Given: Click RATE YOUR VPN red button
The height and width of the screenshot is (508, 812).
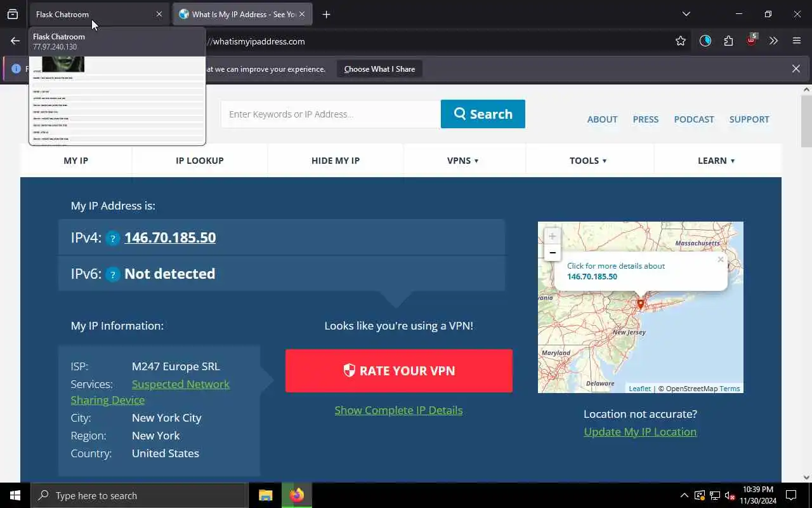Looking at the screenshot, I should tap(399, 370).
